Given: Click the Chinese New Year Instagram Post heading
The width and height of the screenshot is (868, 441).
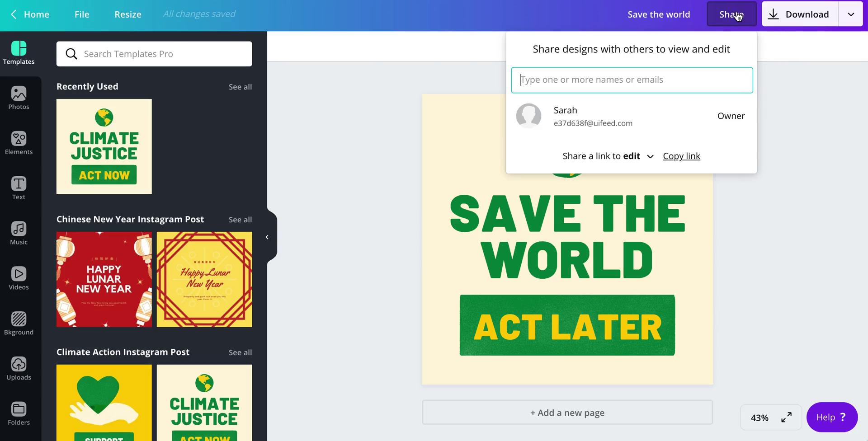Looking at the screenshot, I should click(130, 219).
